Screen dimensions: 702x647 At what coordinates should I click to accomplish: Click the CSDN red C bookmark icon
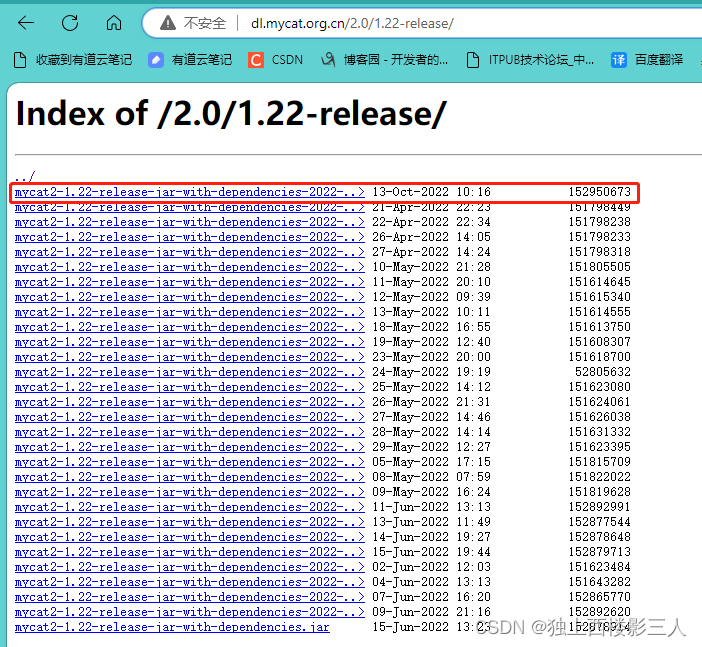[256, 60]
